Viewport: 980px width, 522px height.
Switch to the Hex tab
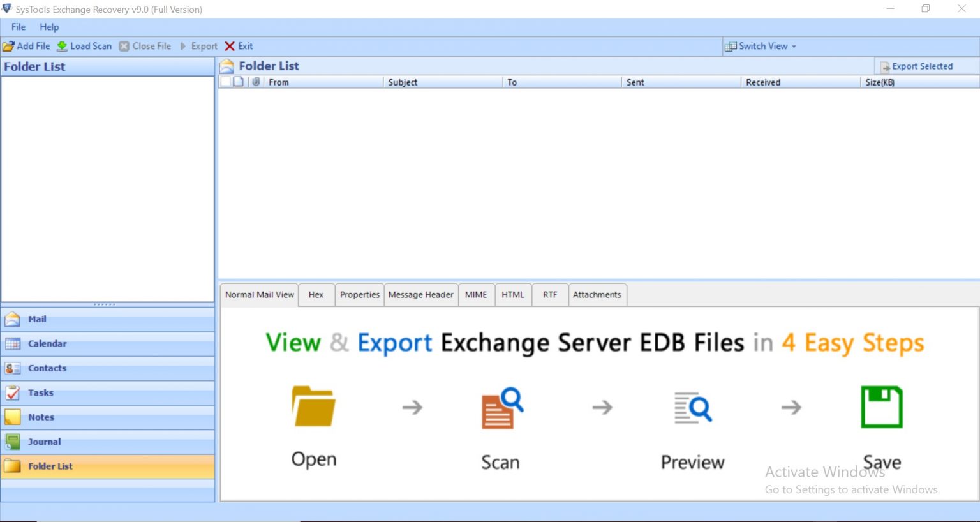(x=316, y=295)
